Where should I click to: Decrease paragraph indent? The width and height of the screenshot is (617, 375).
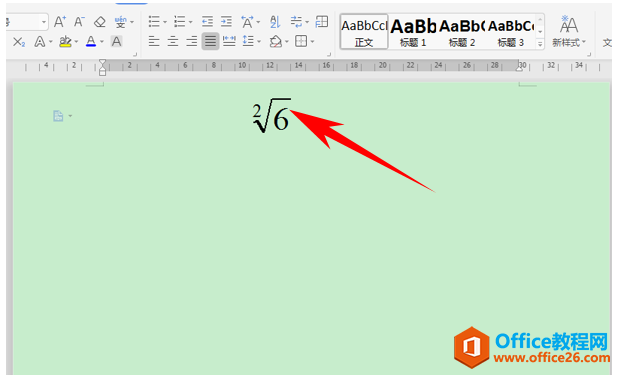click(207, 22)
